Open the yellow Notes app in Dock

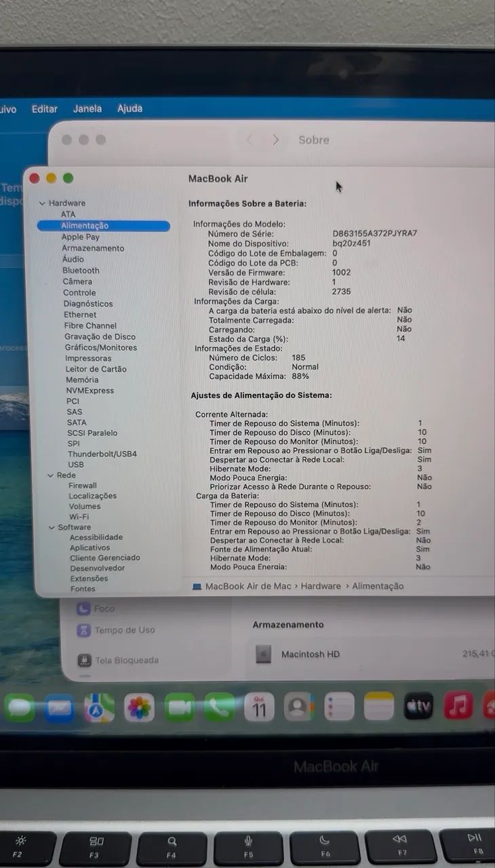tap(379, 706)
